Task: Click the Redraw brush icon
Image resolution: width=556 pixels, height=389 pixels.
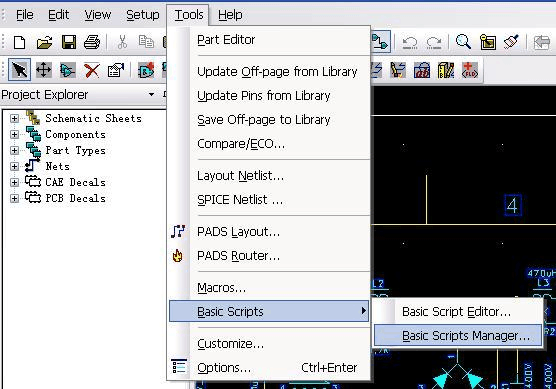Action: click(511, 41)
